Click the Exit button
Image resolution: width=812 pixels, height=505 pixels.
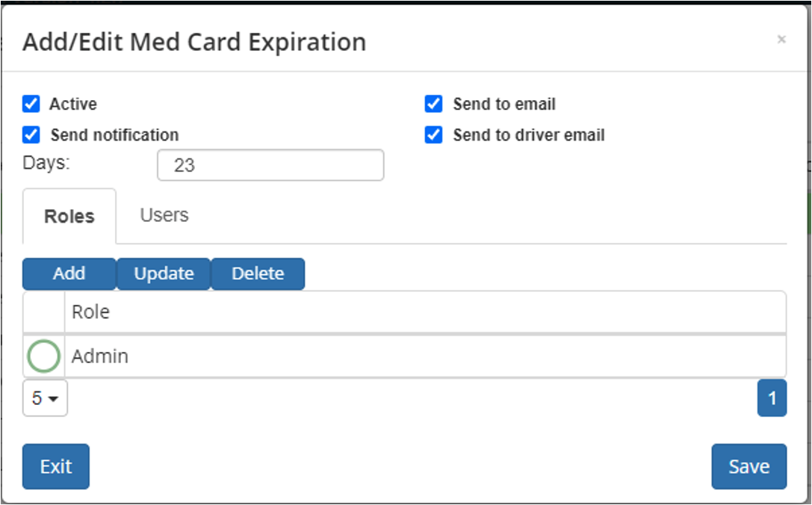click(56, 466)
